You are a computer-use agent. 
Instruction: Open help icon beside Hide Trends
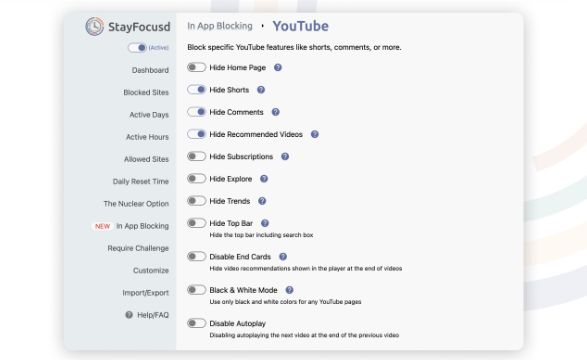262,201
